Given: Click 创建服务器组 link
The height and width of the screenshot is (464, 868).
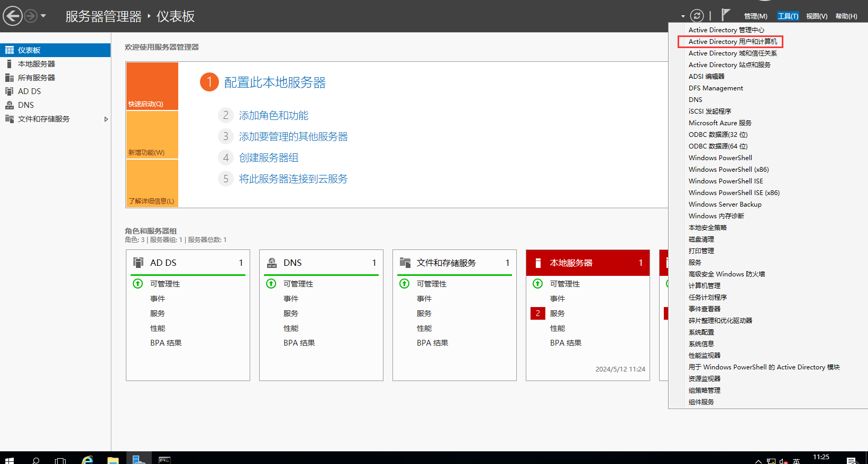Looking at the screenshot, I should coord(269,157).
